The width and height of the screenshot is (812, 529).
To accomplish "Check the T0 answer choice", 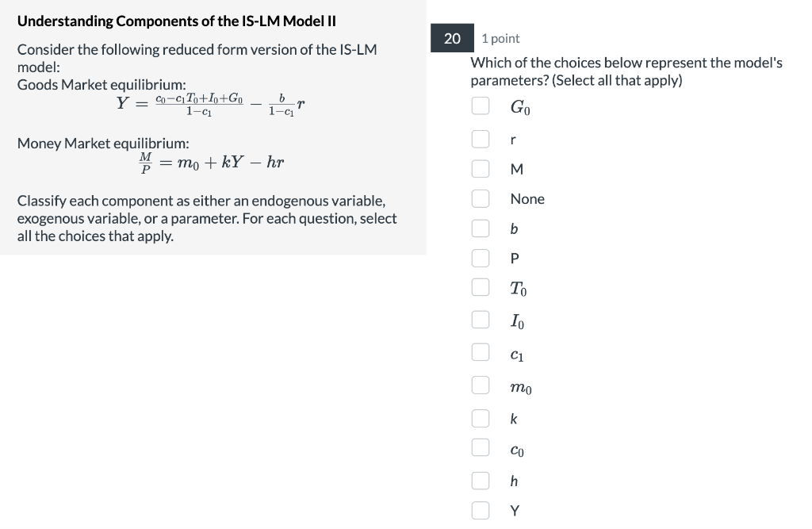I will pyautogui.click(x=481, y=287).
